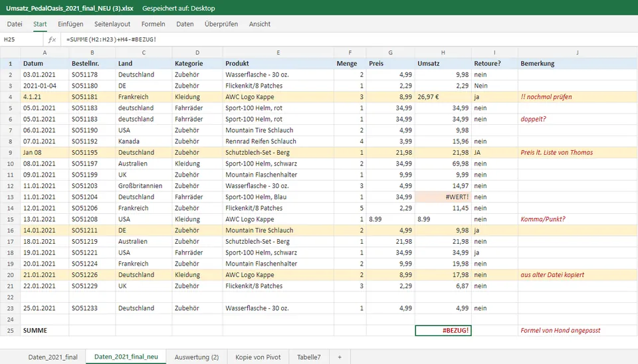The image size is (638, 364).
Task: Click the H25 name box
Action: point(21,39)
